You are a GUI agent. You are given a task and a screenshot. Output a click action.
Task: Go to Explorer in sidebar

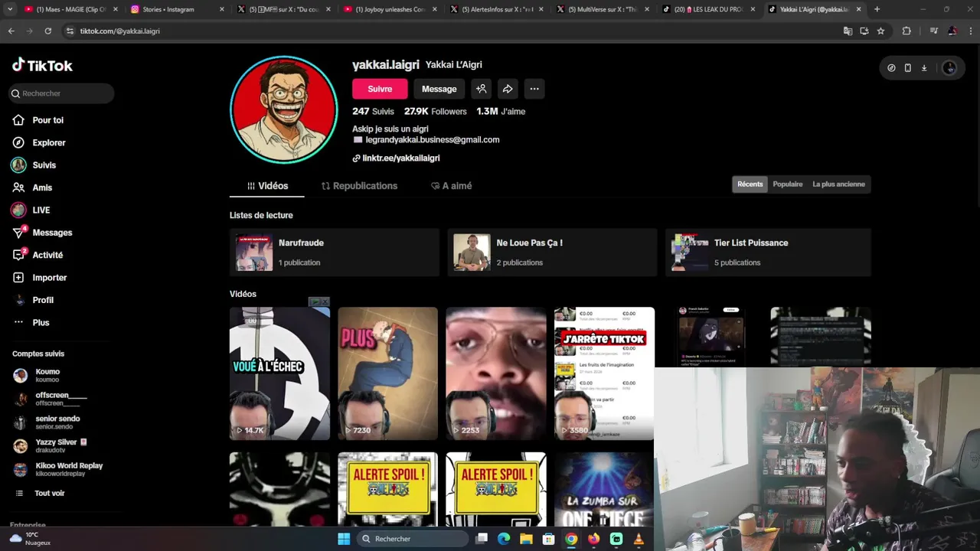pyautogui.click(x=49, y=142)
